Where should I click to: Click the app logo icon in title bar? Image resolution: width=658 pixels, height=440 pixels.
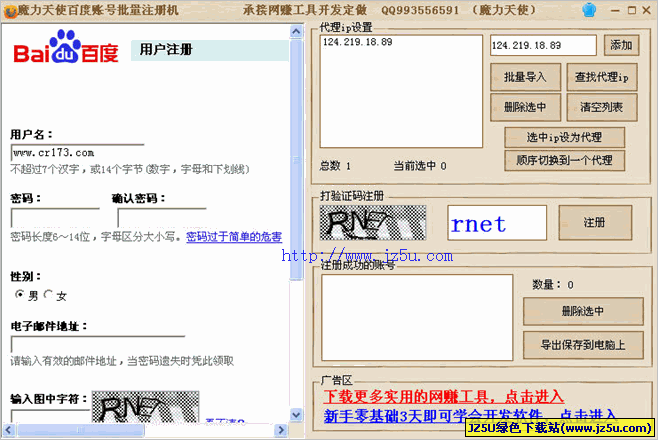(10, 11)
